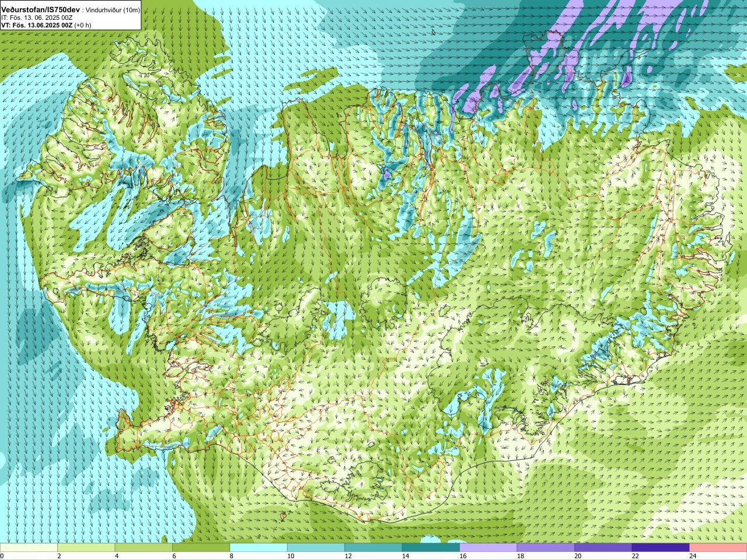
Task: Click the '10' label on the color scale
Action: coord(291,556)
